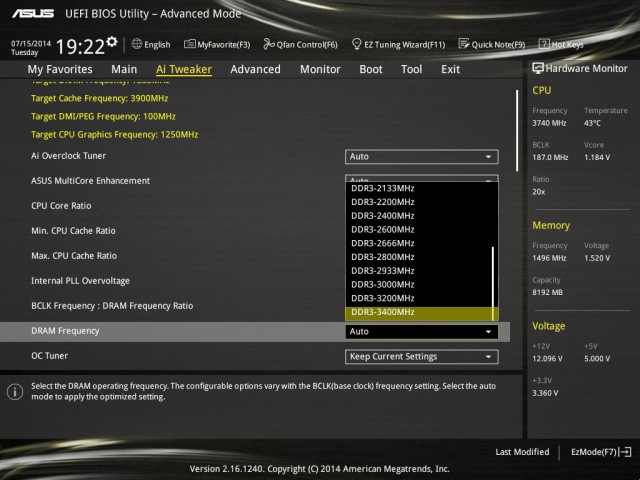Screen dimensions: 640x480
Task: Switch to the Main tab
Action: (x=124, y=69)
